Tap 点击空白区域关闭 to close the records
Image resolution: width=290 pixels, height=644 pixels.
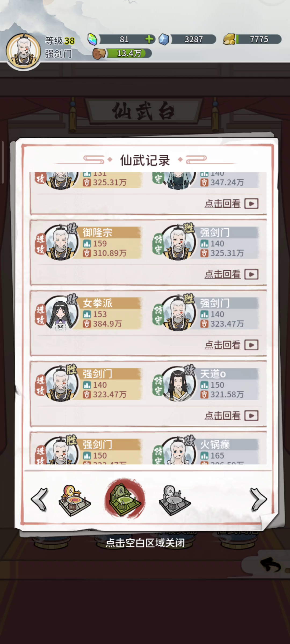click(145, 543)
